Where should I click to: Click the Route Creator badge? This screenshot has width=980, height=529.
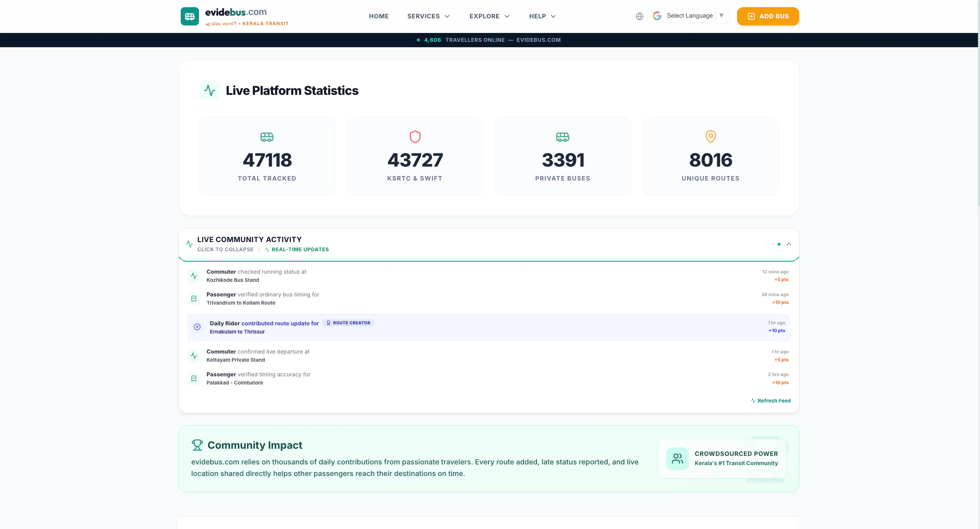point(348,323)
